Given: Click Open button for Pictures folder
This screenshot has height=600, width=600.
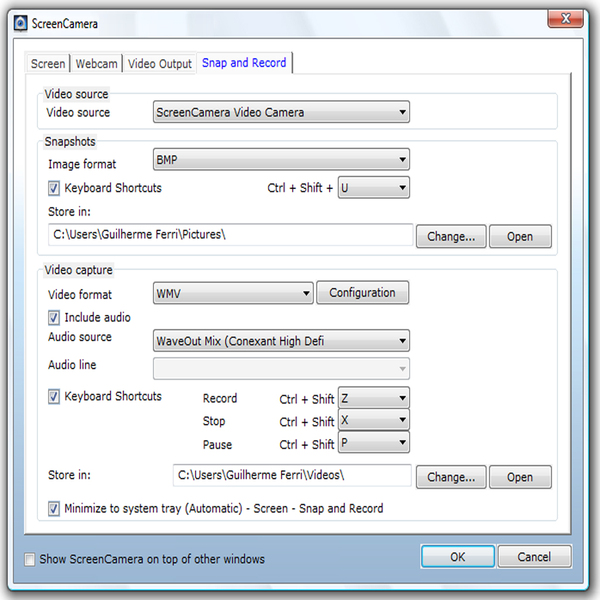Looking at the screenshot, I should click(520, 236).
